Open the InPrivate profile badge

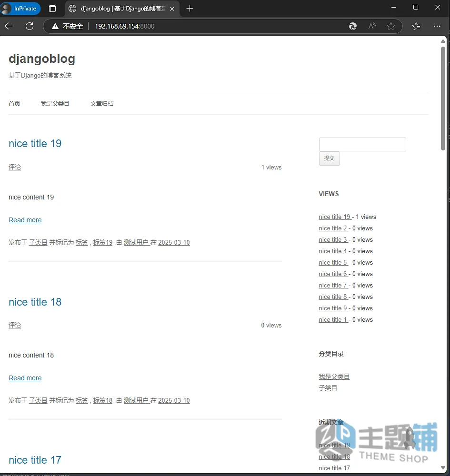pos(20,9)
